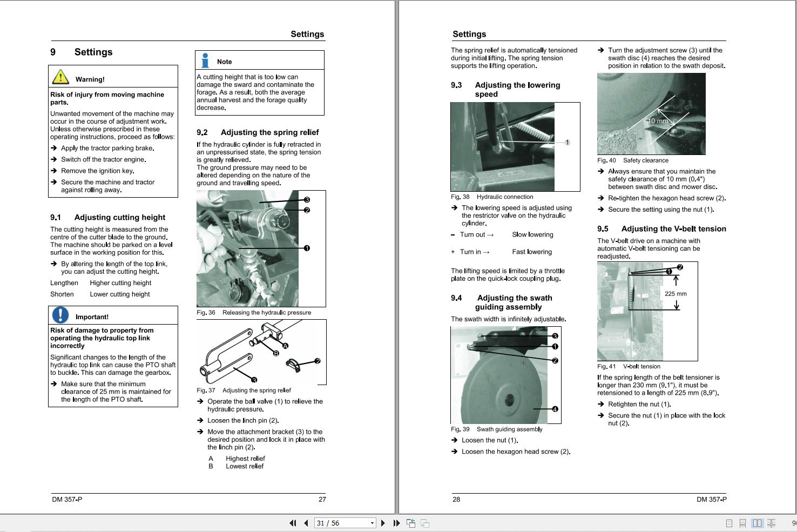Select continuous facing pages layout
The width and height of the screenshot is (797, 532).
[x=771, y=523]
